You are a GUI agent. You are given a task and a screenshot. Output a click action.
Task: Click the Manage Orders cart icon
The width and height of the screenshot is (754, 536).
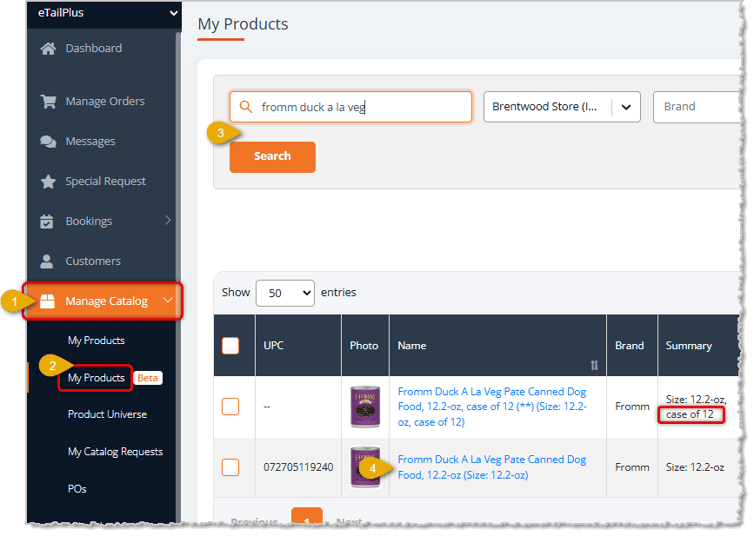(48, 101)
